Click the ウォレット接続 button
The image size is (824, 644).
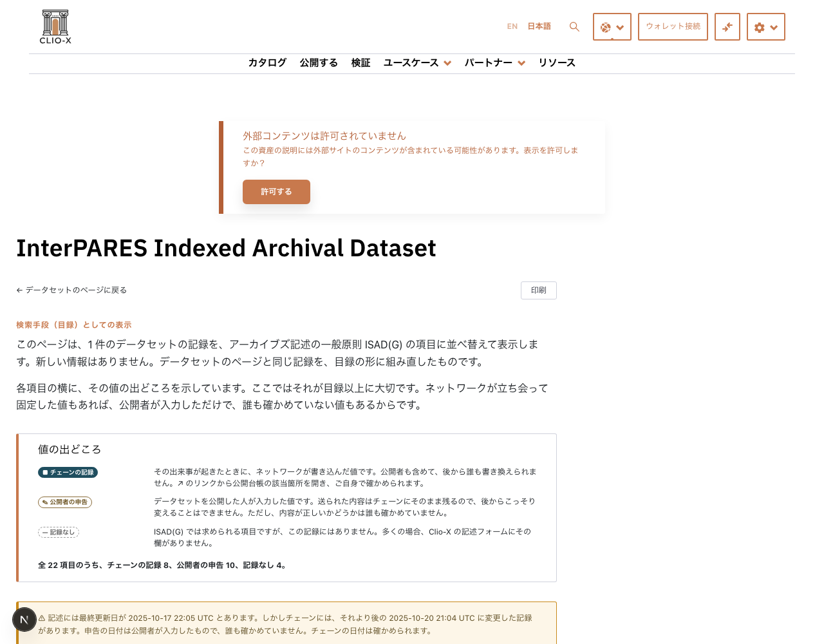point(673,26)
